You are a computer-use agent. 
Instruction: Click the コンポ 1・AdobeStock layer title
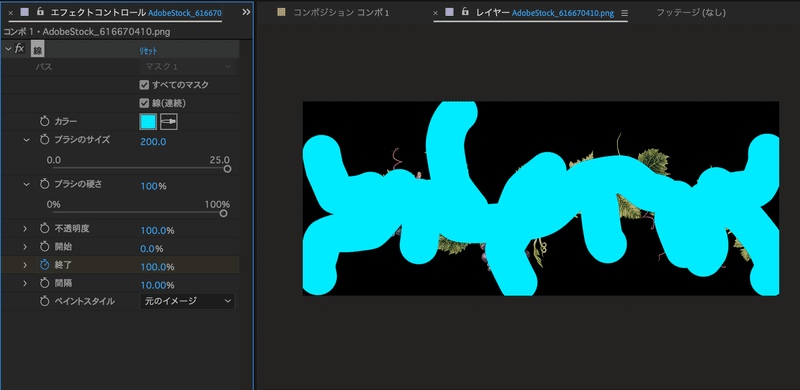(87, 32)
